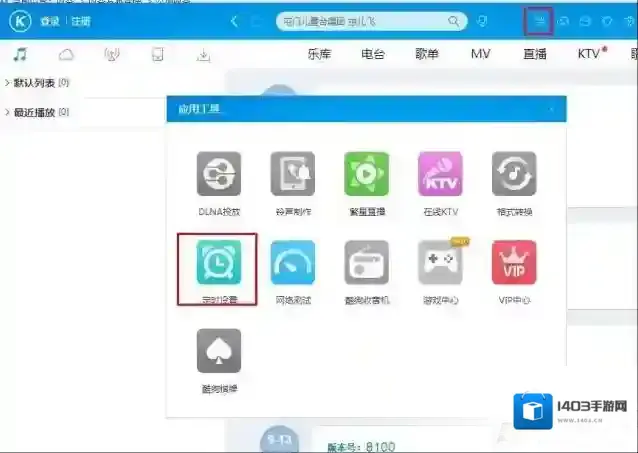Open 繁星直播 live streaming app

pos(366,174)
